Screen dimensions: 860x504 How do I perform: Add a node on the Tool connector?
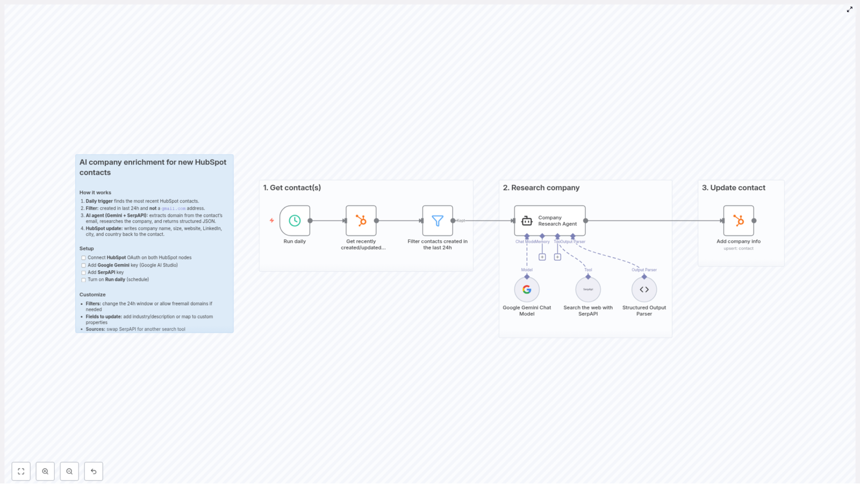[x=557, y=256]
